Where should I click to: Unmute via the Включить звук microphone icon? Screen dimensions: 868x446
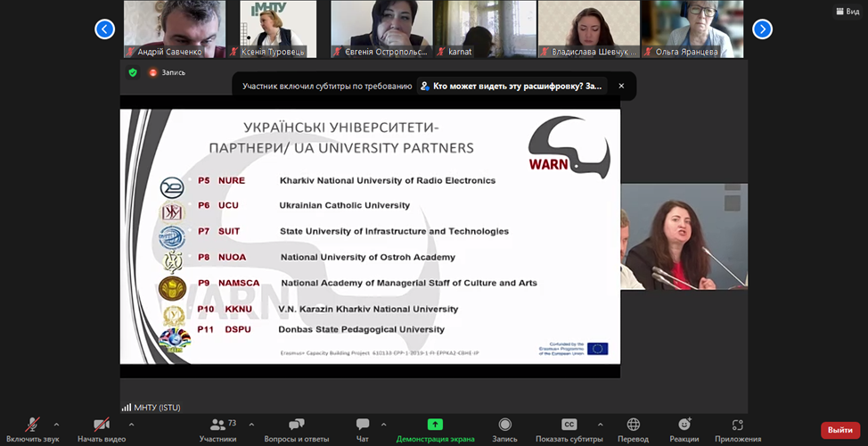point(32,425)
